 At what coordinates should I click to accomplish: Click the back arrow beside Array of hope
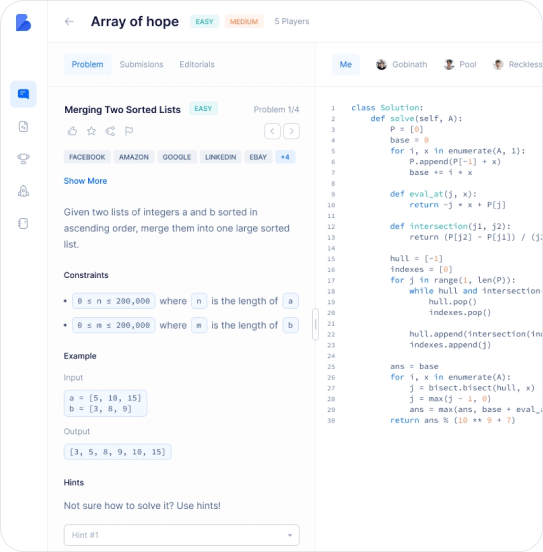pyautogui.click(x=69, y=21)
